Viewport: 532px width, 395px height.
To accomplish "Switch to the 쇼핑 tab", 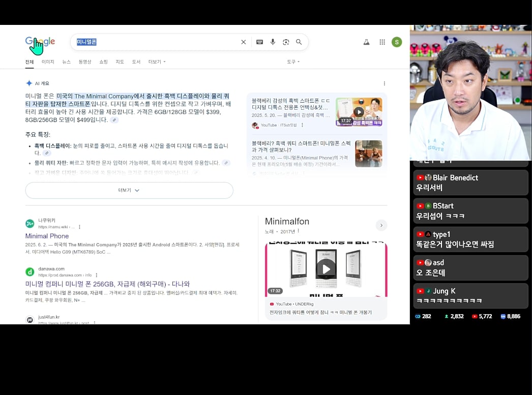I will tap(103, 62).
